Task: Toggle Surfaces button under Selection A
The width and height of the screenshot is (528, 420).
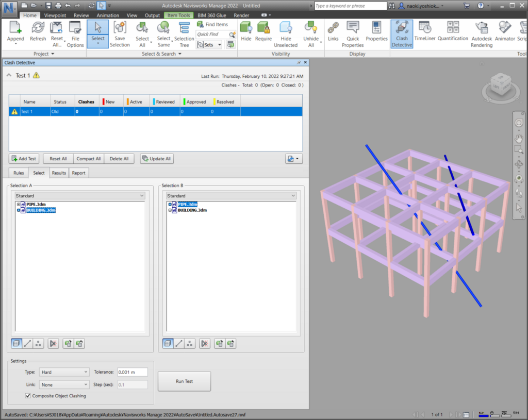Action: (16, 344)
